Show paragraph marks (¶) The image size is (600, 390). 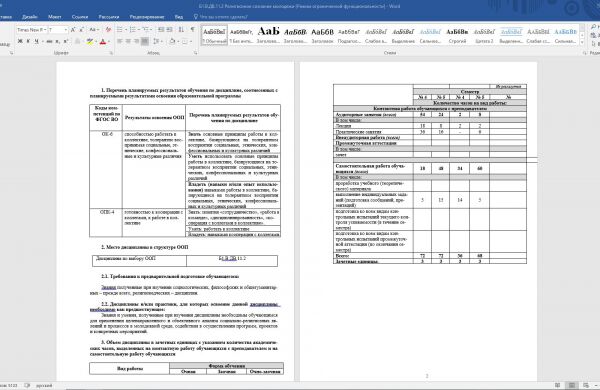tap(192, 29)
